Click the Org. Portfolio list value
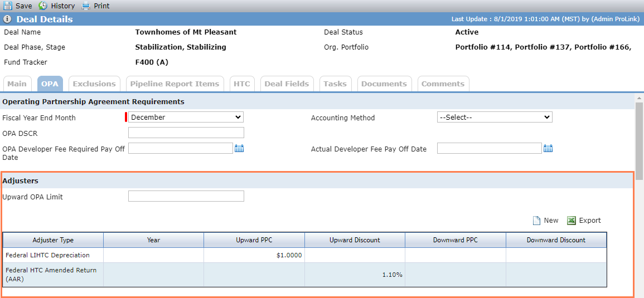The image size is (644, 298). 544,47
